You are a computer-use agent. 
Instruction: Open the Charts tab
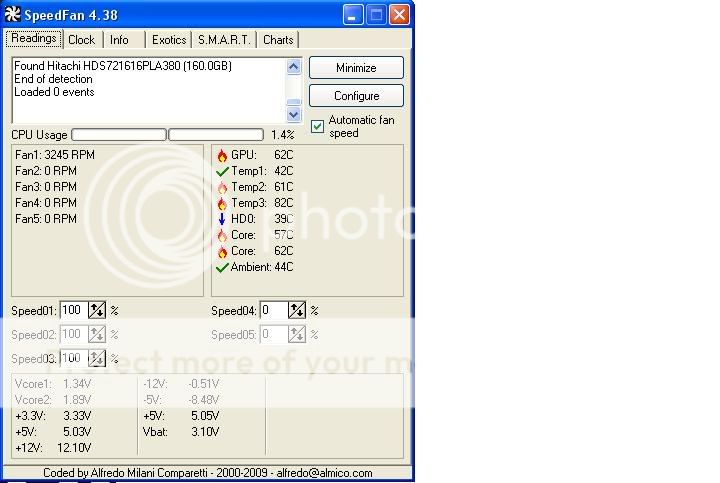click(278, 40)
